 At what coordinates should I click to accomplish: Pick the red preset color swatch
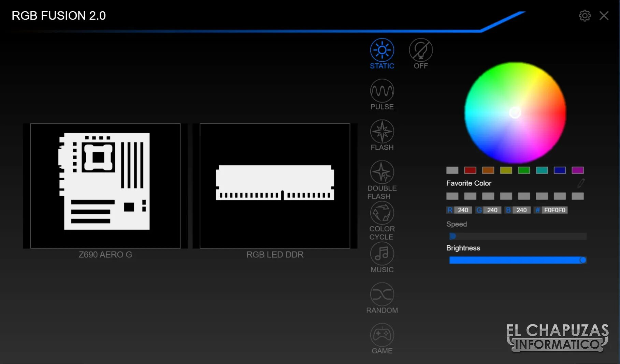pyautogui.click(x=470, y=170)
